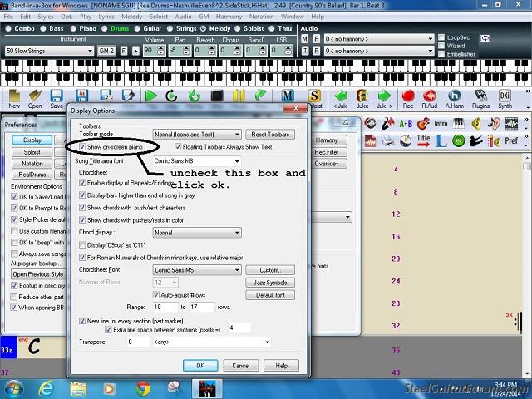Open the second '0 < no harmony >' dropdown
Image resolution: width=532 pixels, height=399 pixels.
point(379,51)
